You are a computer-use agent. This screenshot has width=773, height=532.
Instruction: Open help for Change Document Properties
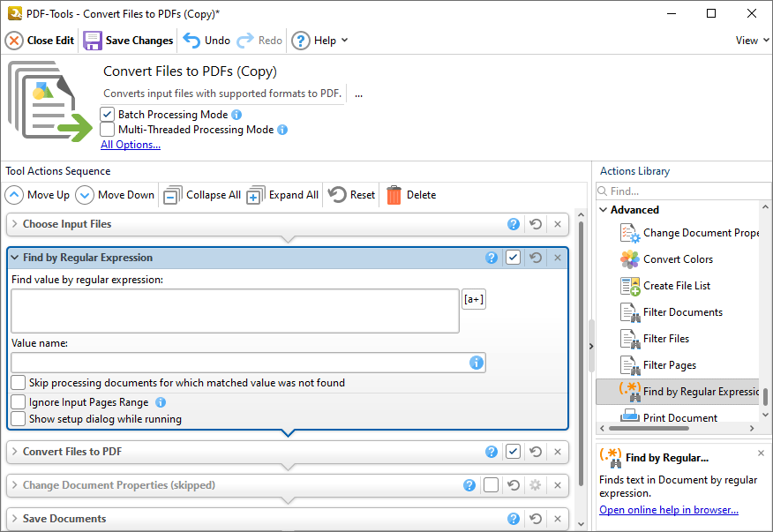[x=469, y=485]
